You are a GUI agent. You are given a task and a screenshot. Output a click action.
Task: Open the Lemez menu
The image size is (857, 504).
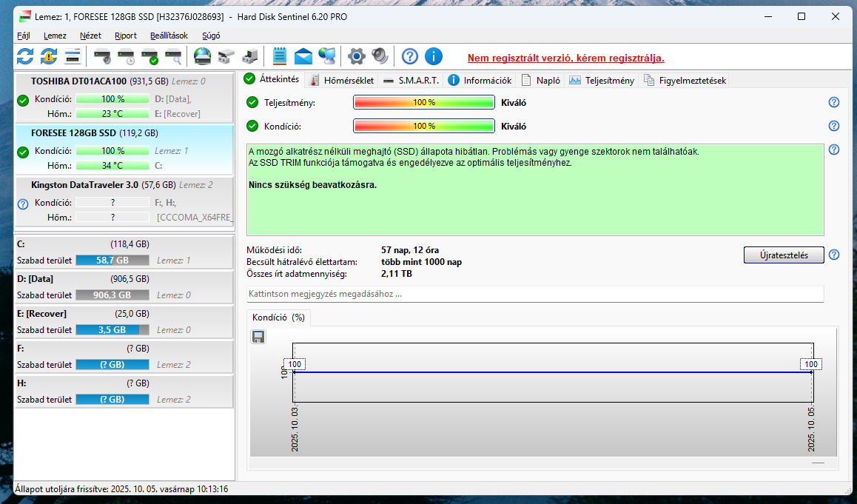tap(56, 36)
